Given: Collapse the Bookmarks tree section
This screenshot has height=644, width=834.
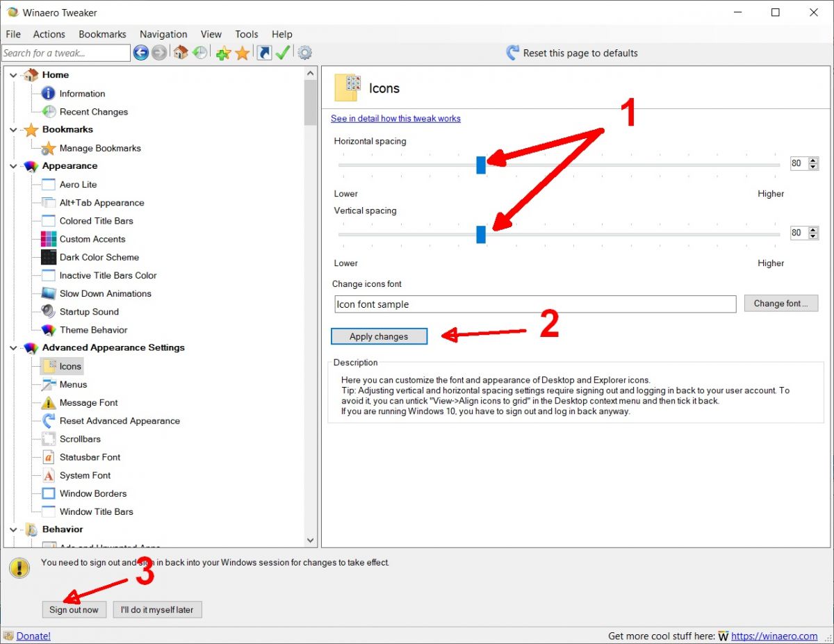Looking at the screenshot, I should 13,130.
